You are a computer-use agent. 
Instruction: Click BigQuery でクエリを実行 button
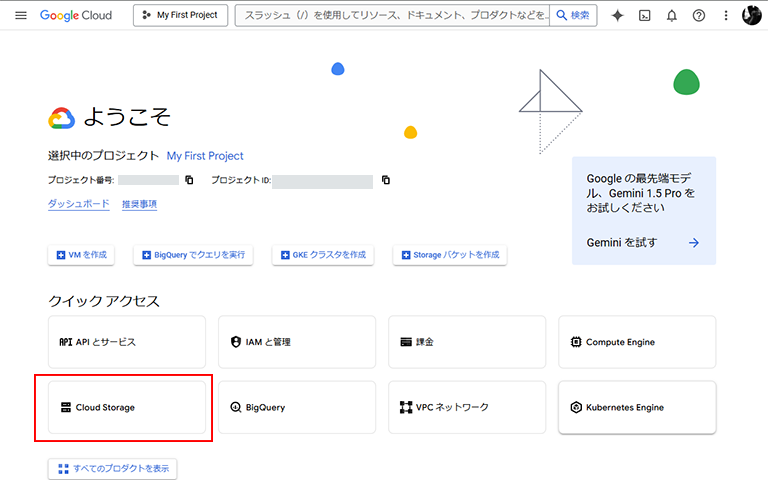tap(193, 255)
